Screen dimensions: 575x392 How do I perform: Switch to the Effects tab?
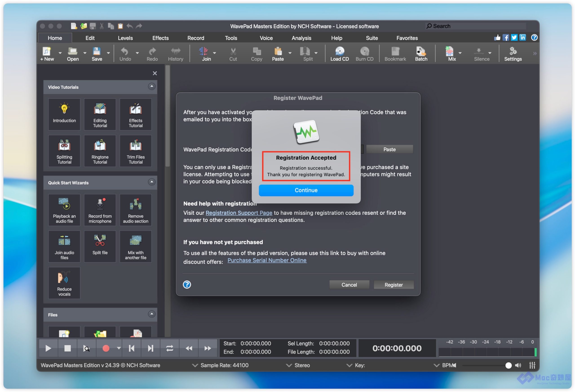160,38
